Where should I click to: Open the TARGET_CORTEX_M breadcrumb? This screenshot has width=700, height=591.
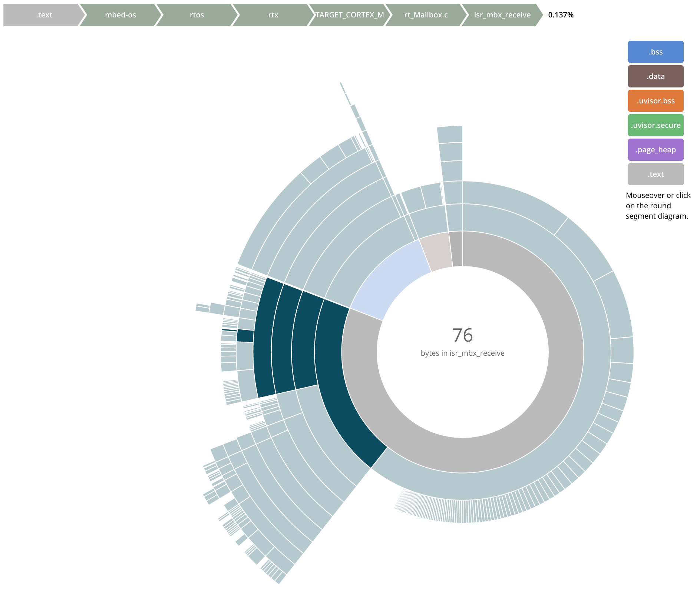click(349, 15)
